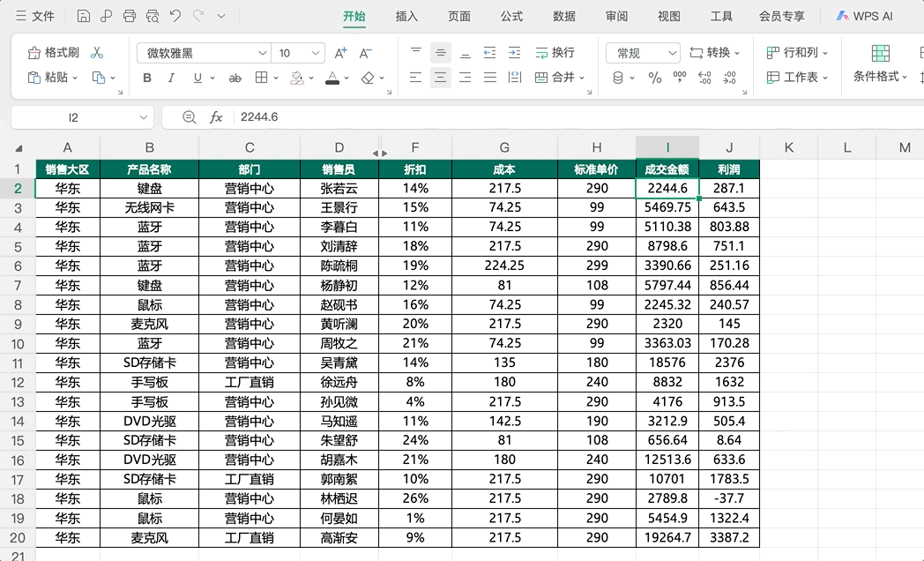Viewport: 924px width, 561px height.
Task: Expand the 行和列 rows and columns dropdown
Action: click(825, 53)
